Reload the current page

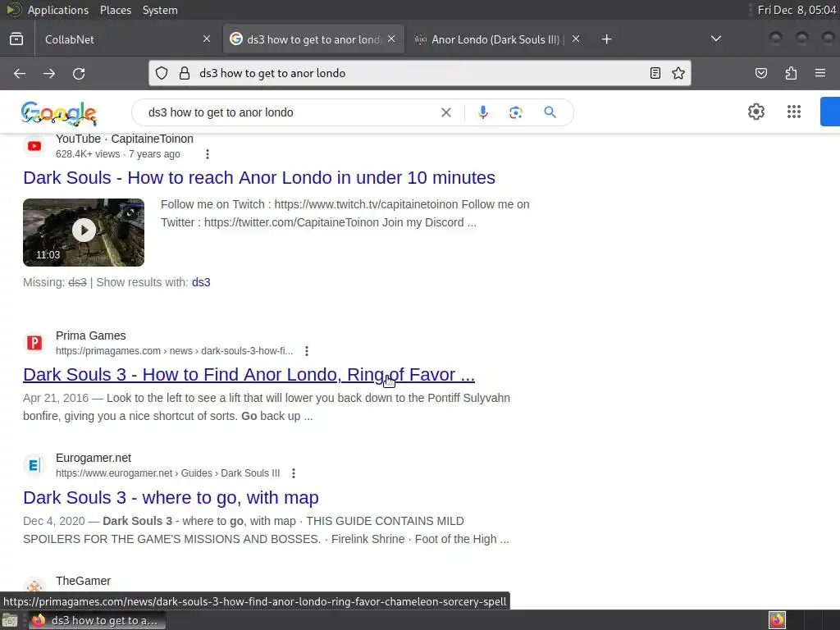point(79,73)
